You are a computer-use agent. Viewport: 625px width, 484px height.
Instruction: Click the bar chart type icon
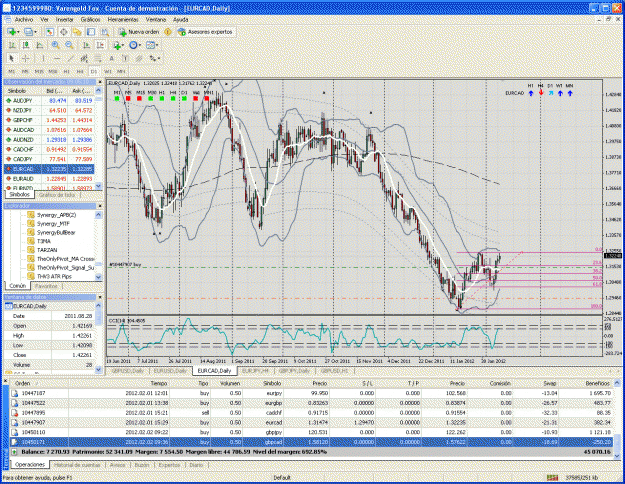(x=12, y=45)
